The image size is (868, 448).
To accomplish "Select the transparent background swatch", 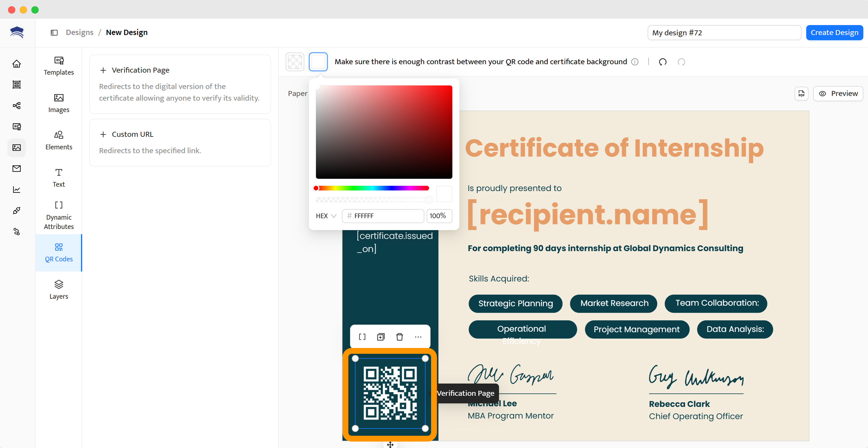I will pyautogui.click(x=295, y=62).
